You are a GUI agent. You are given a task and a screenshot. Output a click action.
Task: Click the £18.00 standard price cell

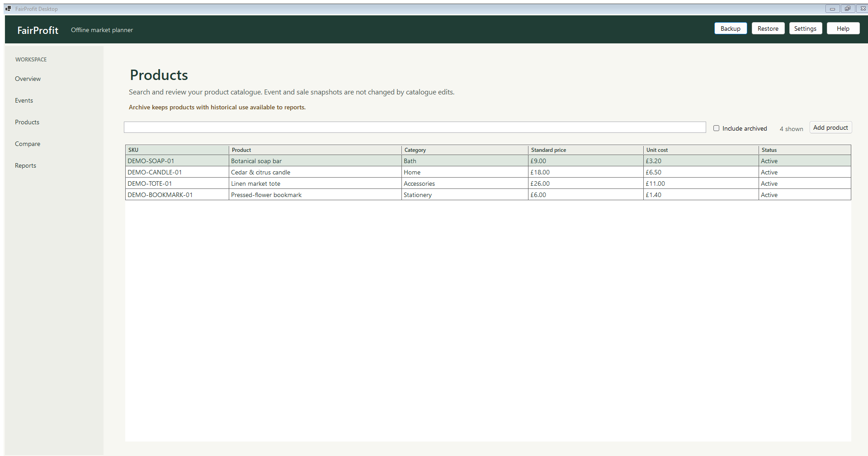coord(585,172)
